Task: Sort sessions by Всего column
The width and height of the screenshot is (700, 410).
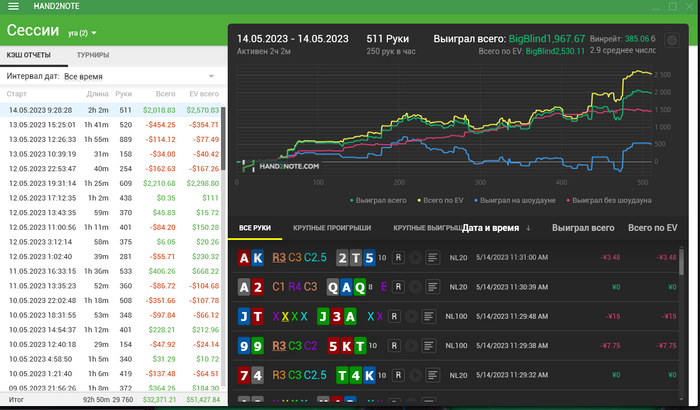Action: (165, 94)
